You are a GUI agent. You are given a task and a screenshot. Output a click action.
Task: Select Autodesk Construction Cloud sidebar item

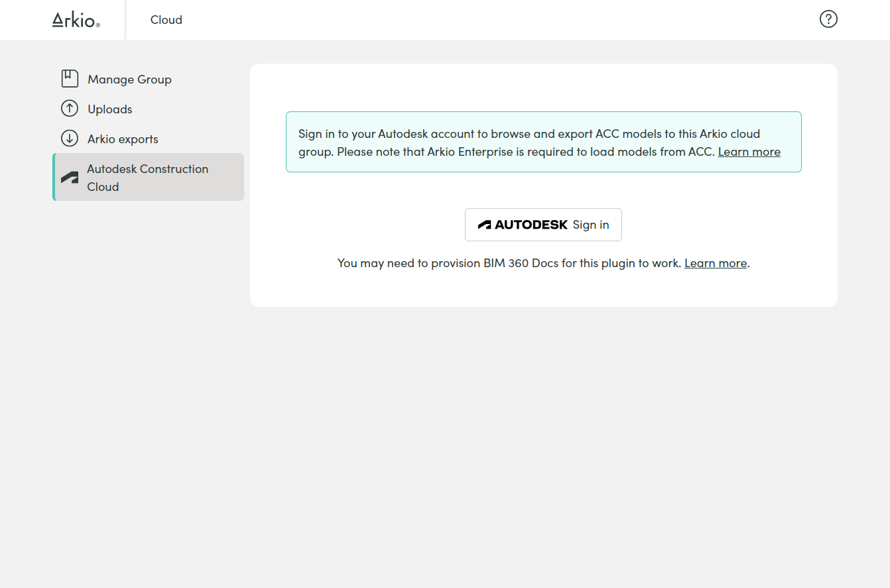coord(148,177)
